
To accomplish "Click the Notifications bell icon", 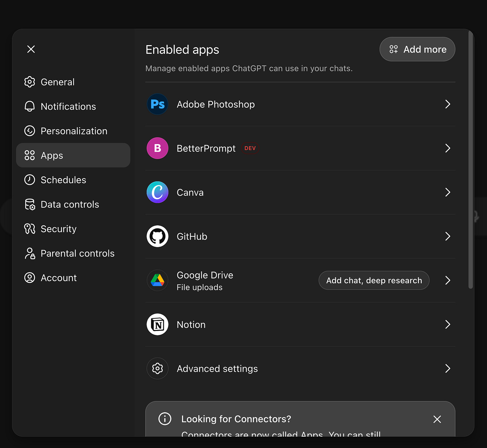I will tap(30, 106).
